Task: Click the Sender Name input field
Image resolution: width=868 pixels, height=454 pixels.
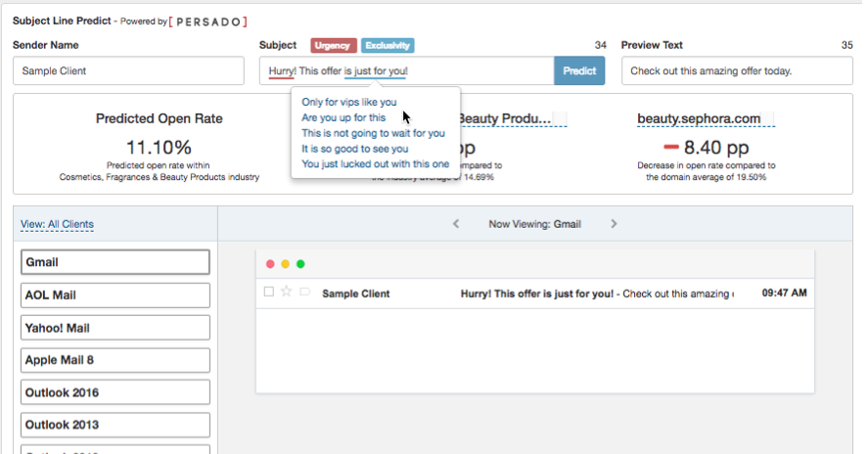Action: pyautogui.click(x=128, y=70)
